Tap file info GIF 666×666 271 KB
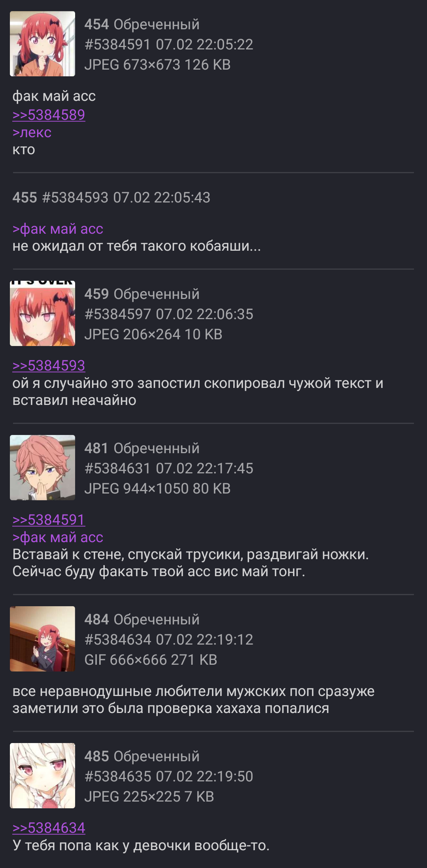 click(151, 660)
